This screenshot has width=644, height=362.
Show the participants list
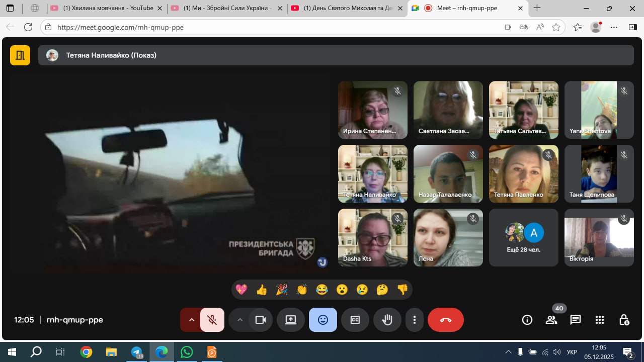551,320
